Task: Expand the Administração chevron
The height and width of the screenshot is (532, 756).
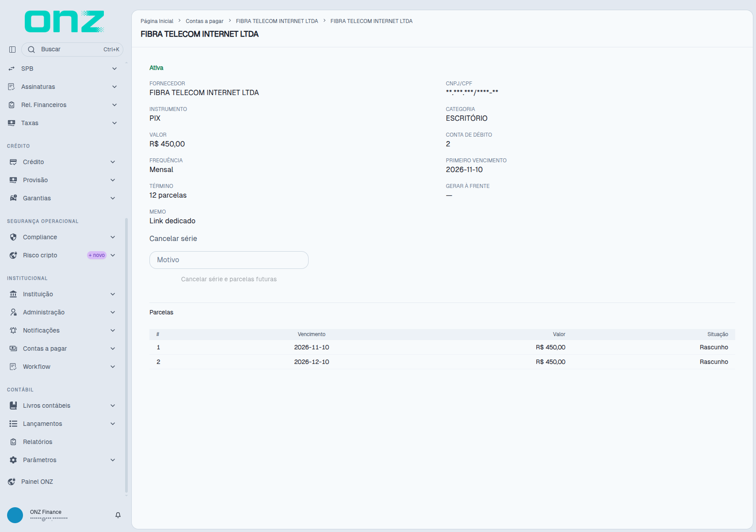Action: tap(113, 312)
